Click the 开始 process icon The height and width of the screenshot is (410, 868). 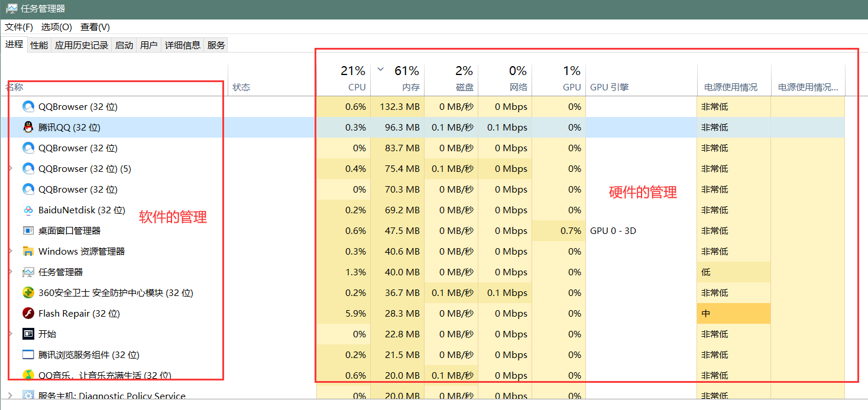point(28,334)
